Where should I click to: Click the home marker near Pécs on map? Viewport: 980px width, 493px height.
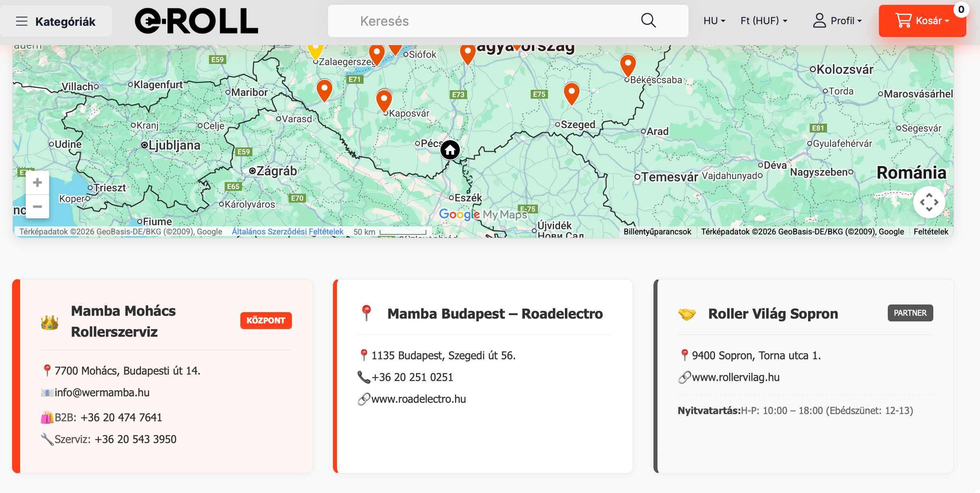[450, 150]
